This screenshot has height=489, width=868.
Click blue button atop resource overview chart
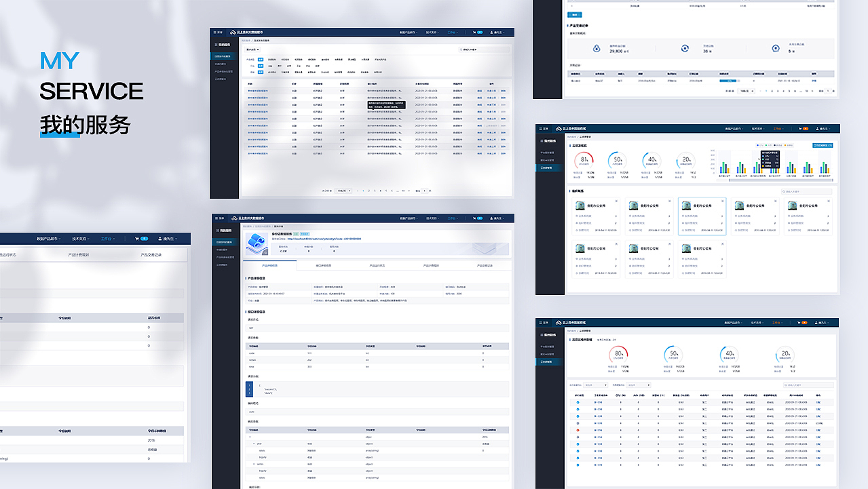point(823,145)
